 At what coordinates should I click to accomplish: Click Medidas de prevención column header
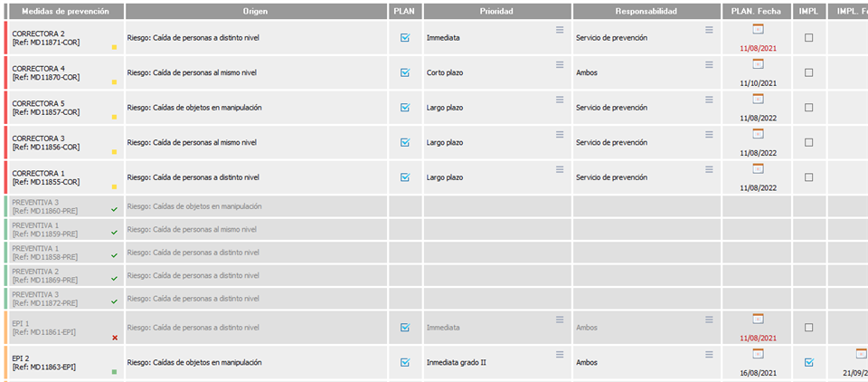(65, 11)
